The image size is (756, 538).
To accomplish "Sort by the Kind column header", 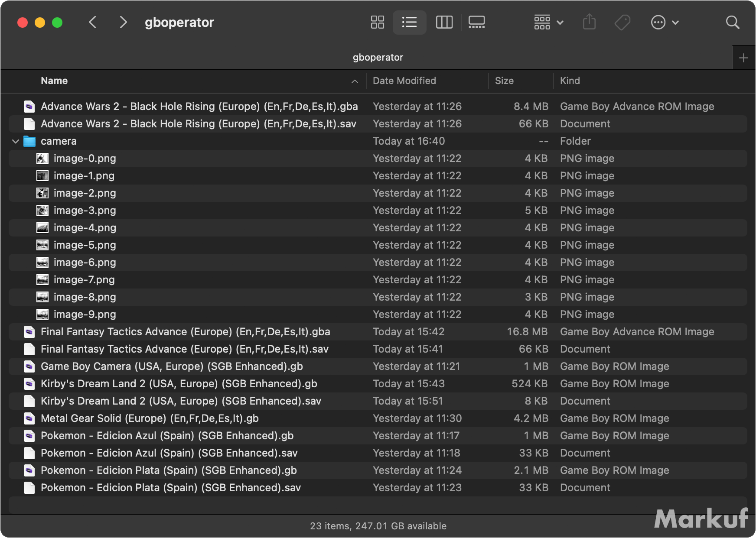I will (x=570, y=81).
